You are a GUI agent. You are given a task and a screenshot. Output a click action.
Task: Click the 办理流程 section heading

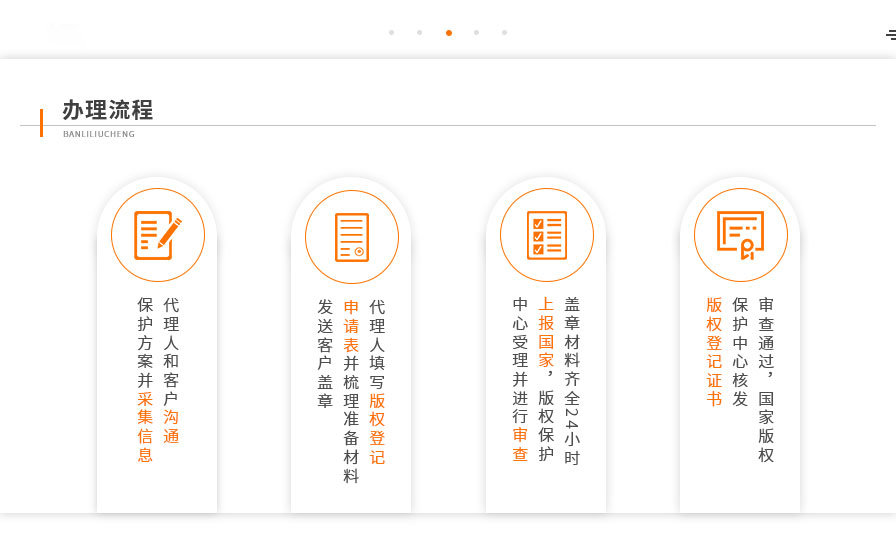click(108, 110)
